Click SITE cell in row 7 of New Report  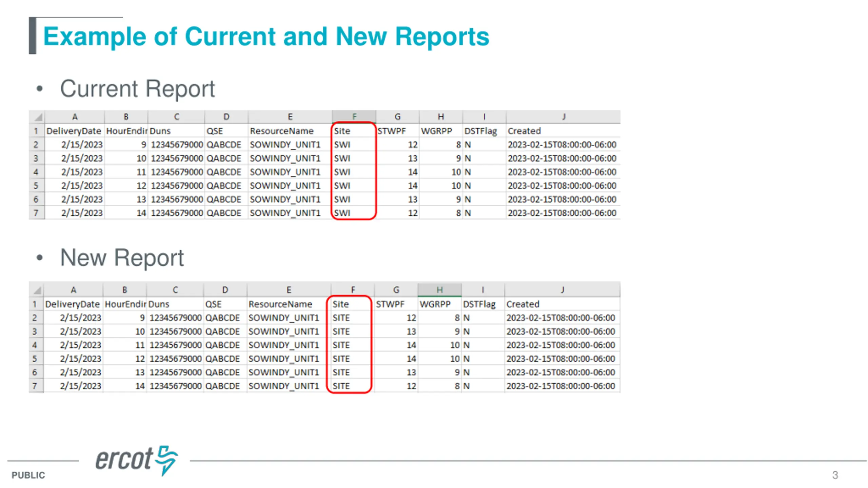(353, 386)
